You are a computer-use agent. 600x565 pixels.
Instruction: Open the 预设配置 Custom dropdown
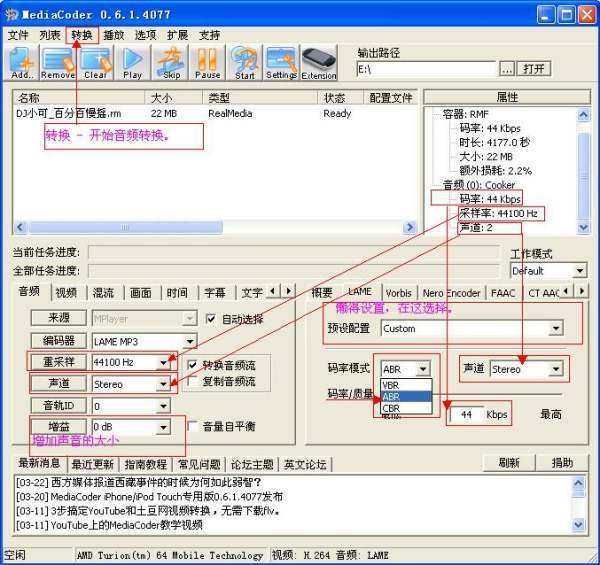[556, 328]
